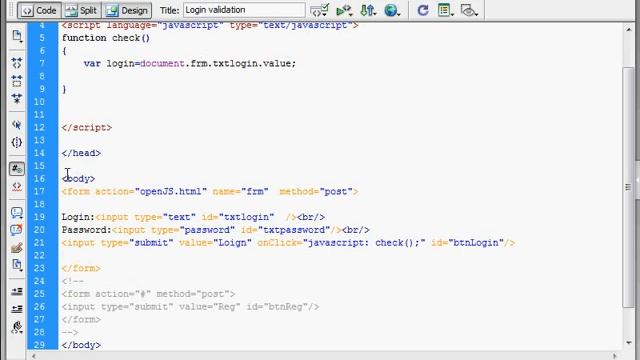Click horizontal scrollbar right arrow

615,356
